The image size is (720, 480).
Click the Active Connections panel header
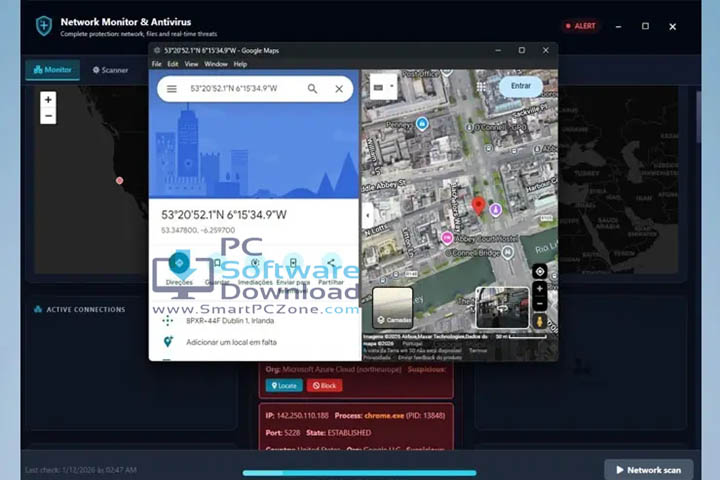point(80,310)
